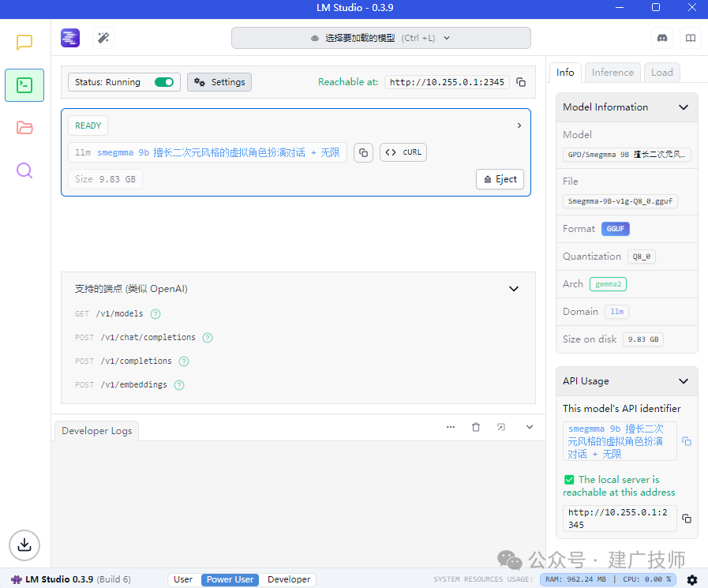Open the My Models folder view
This screenshot has height=588, width=708.
pos(24,128)
